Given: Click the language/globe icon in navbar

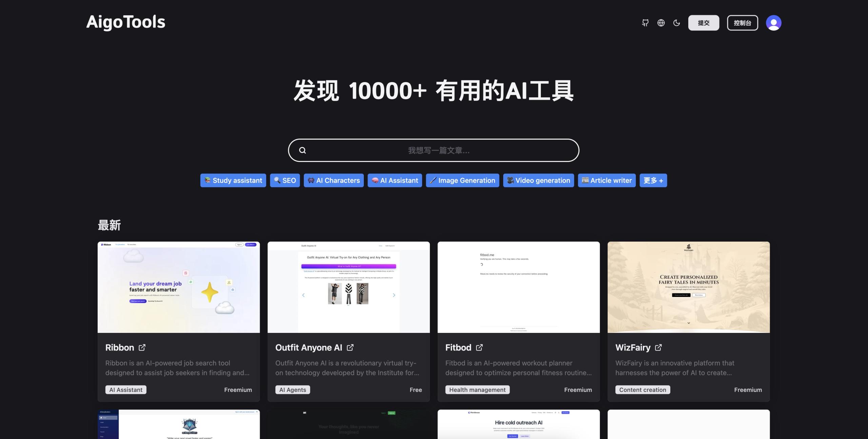Looking at the screenshot, I should 661,22.
